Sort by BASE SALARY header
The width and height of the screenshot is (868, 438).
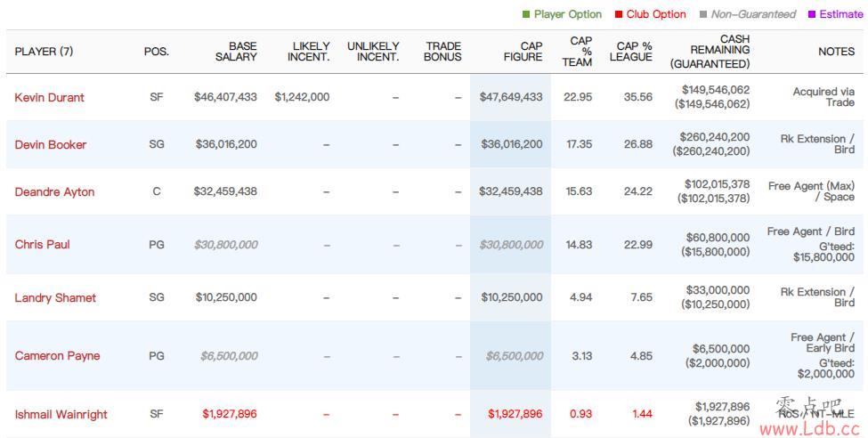[236, 52]
